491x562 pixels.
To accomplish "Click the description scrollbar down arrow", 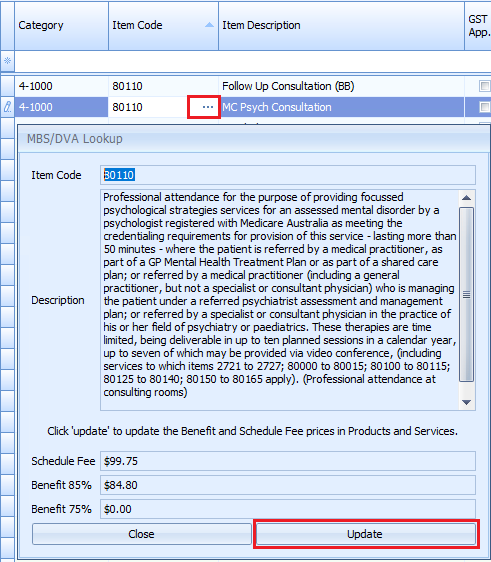I will [466, 402].
